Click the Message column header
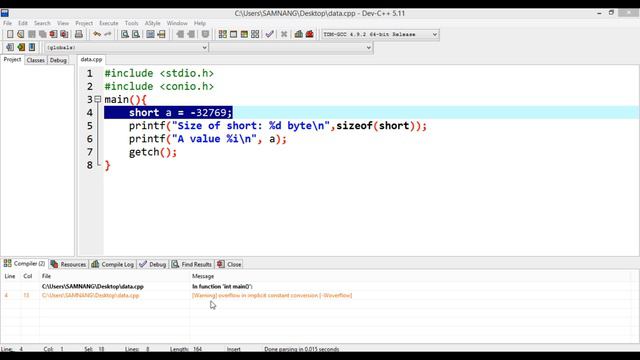The image size is (640, 360). point(203,276)
